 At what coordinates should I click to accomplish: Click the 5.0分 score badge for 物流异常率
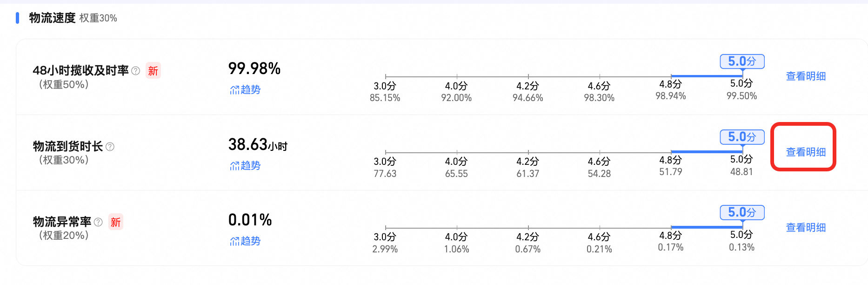pos(742,212)
